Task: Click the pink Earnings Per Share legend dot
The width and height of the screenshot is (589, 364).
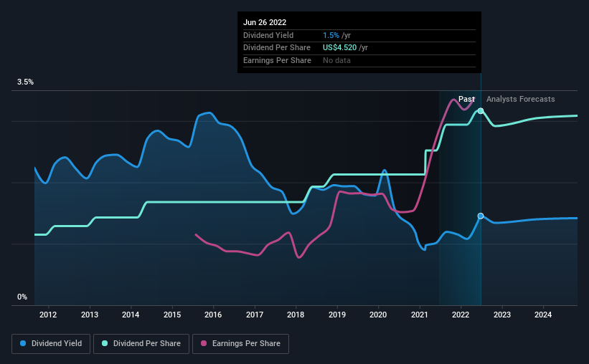Action: (x=204, y=343)
